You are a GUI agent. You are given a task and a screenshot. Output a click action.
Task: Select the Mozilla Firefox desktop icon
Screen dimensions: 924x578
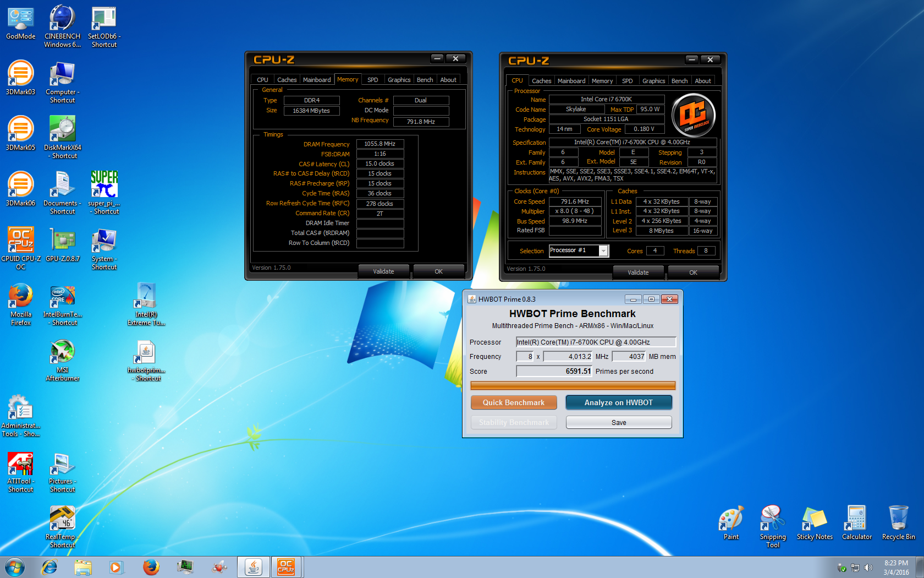[x=21, y=304]
